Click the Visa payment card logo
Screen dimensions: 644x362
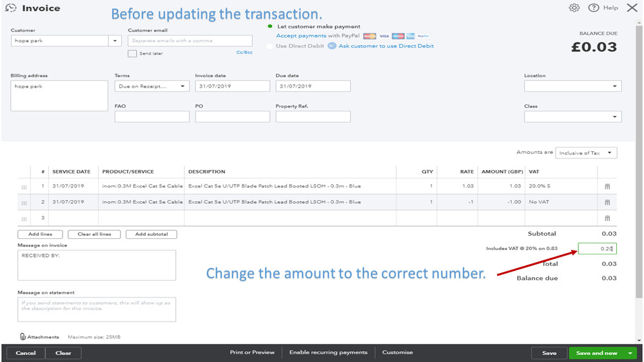coord(384,36)
